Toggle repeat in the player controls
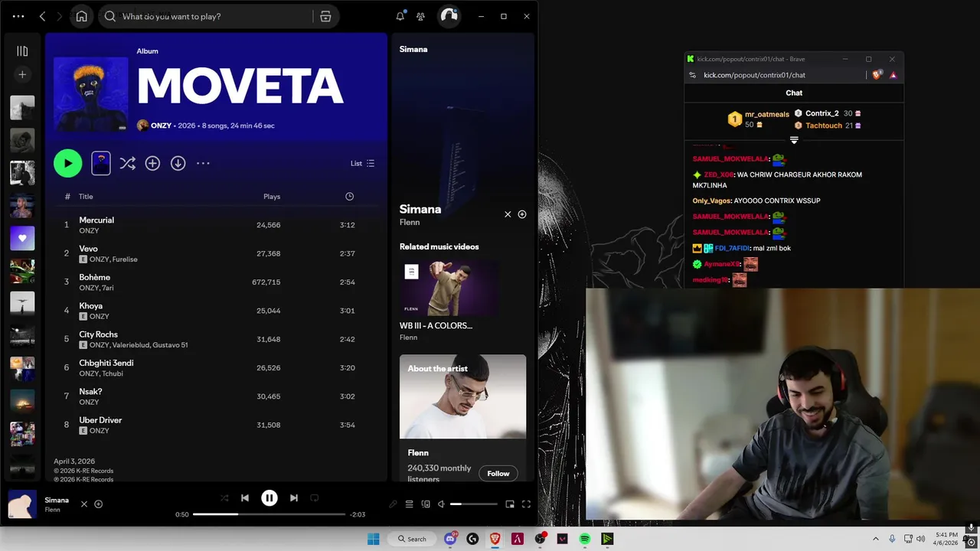The image size is (980, 551). tap(314, 498)
